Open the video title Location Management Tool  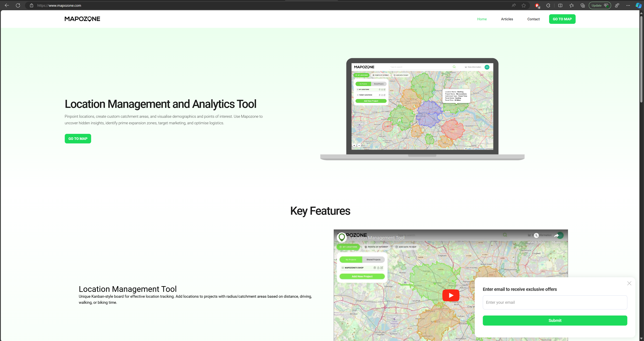click(x=377, y=238)
